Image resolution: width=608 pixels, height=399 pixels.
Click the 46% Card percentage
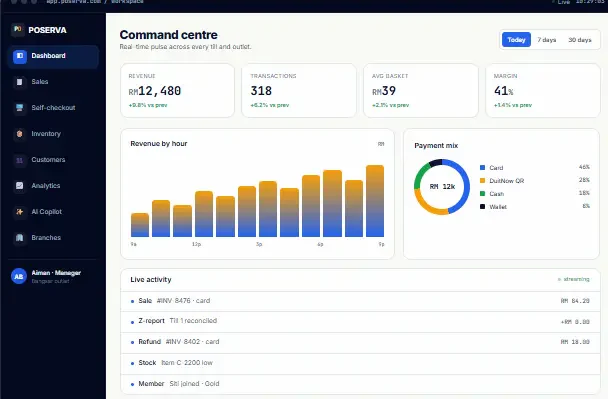(584, 167)
